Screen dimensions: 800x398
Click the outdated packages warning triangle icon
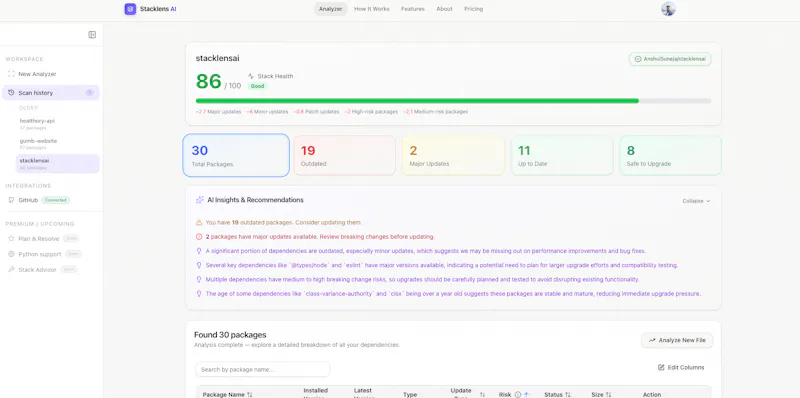point(199,222)
